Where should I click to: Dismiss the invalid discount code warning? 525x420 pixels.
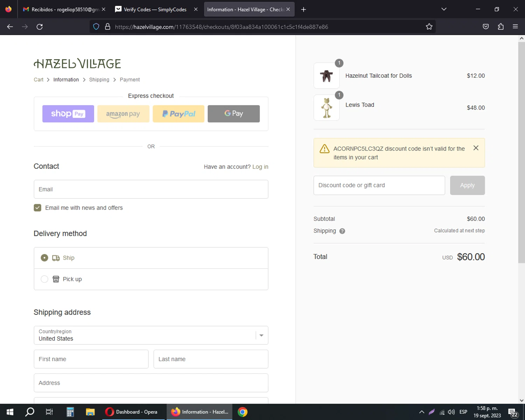476,148
